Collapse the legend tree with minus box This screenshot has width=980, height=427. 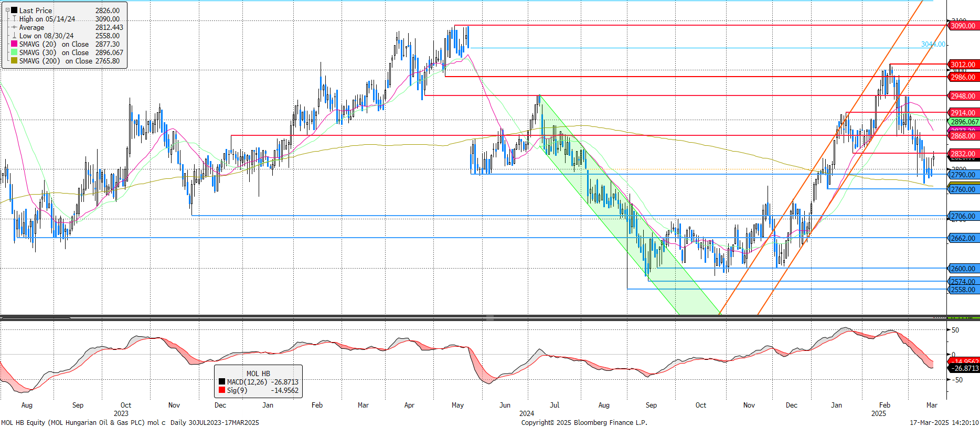pyautogui.click(x=7, y=10)
